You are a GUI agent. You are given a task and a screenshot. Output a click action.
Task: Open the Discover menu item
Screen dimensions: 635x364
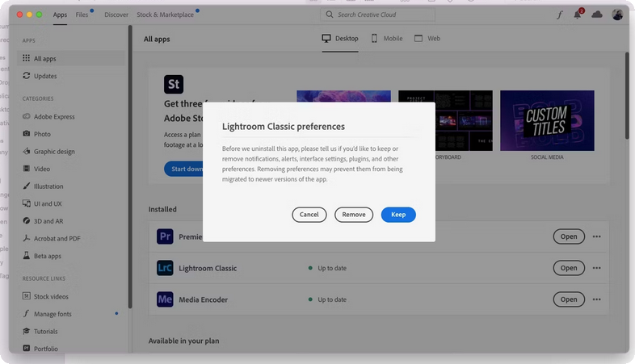(x=116, y=15)
